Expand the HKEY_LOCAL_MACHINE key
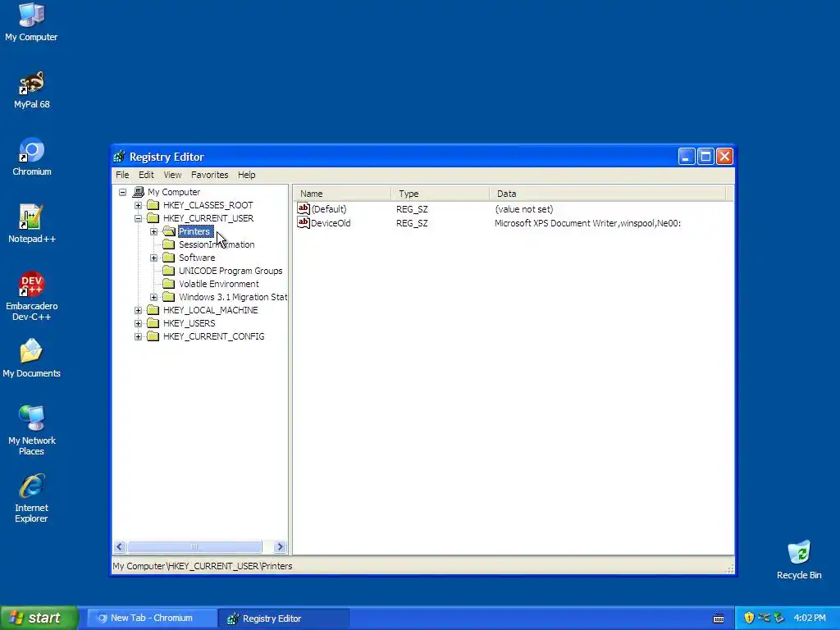Image resolution: width=840 pixels, height=630 pixels. coord(138,310)
